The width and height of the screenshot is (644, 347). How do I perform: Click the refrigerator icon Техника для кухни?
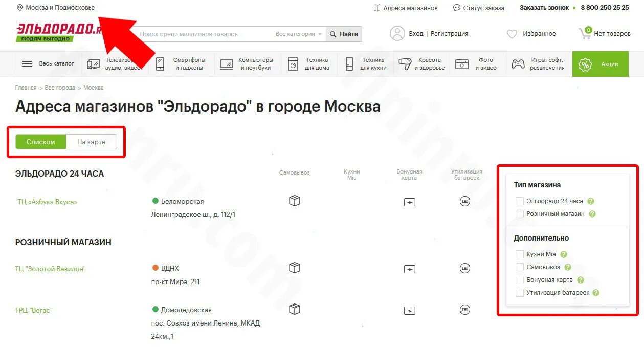click(349, 64)
